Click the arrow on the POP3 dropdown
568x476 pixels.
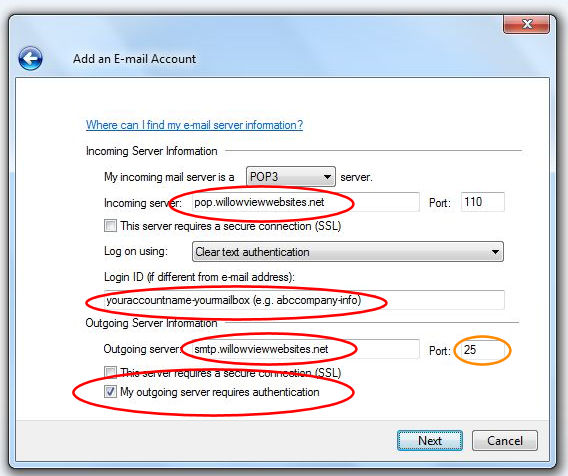point(327,177)
